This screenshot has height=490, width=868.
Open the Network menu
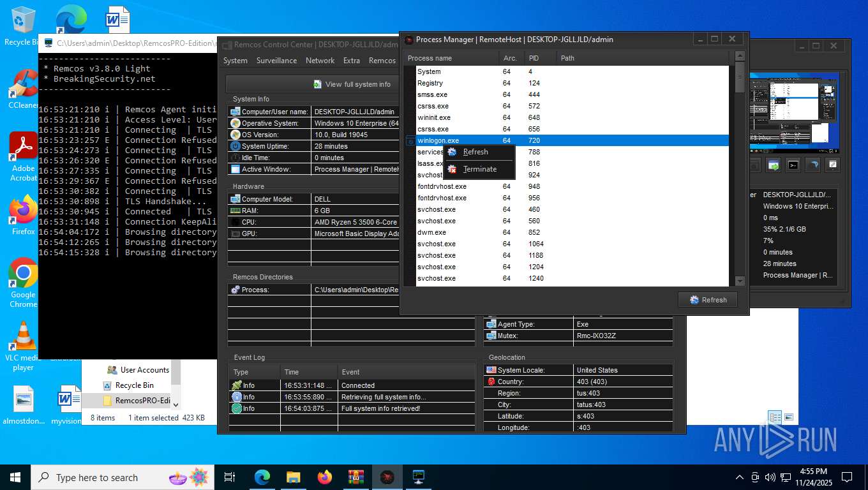click(320, 61)
